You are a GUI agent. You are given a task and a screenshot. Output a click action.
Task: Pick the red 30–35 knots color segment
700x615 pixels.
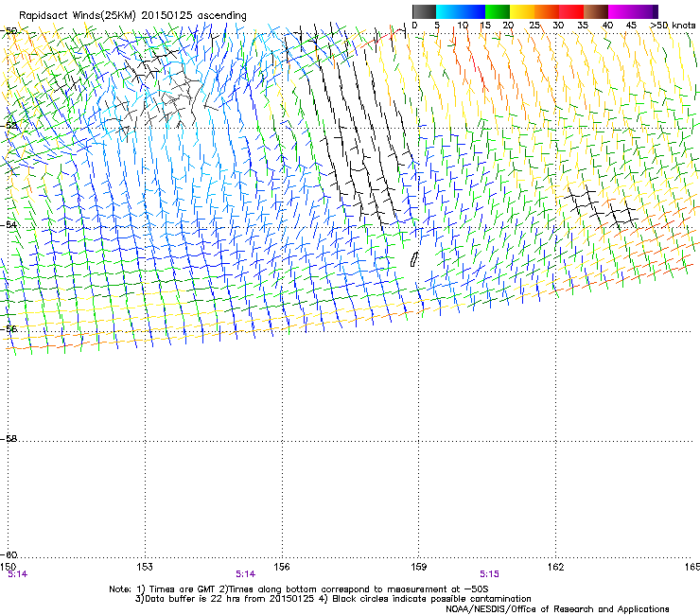pos(571,11)
